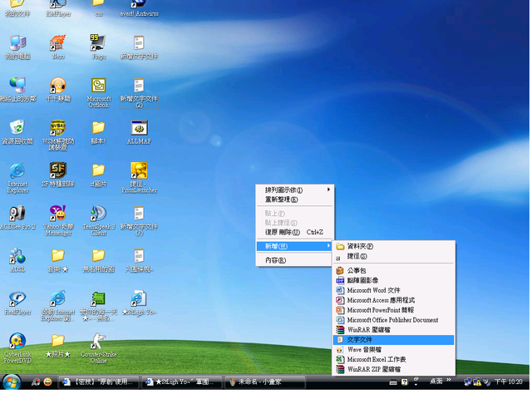The height and width of the screenshot is (399, 532).
Task: Open TeamSpeak 3 Client shortcut
Action: click(x=98, y=214)
